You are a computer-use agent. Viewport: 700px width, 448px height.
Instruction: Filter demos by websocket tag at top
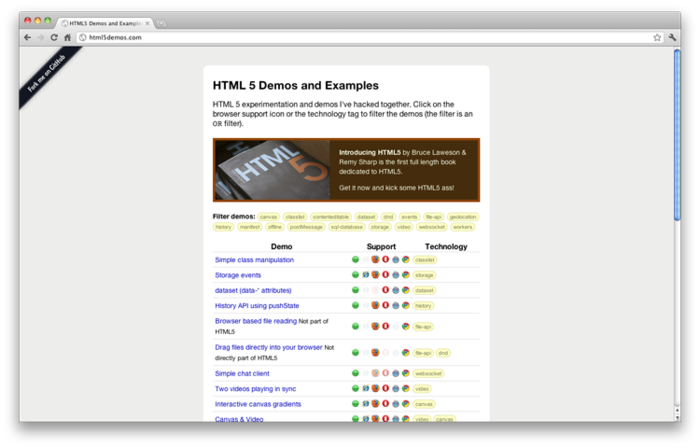click(432, 227)
